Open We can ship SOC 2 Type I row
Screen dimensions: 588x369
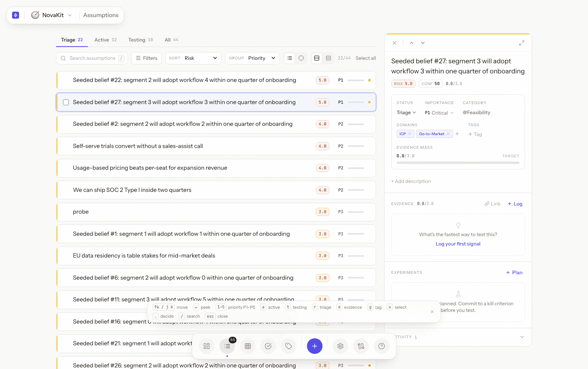click(x=216, y=190)
